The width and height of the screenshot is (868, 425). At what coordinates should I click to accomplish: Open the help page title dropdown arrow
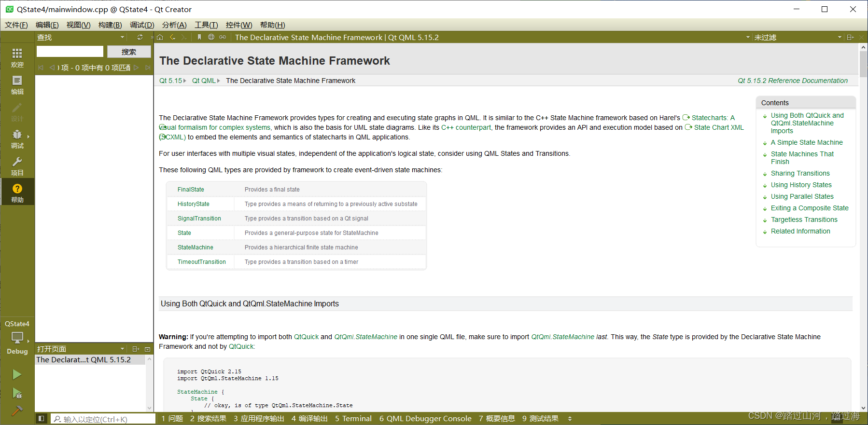tap(748, 37)
